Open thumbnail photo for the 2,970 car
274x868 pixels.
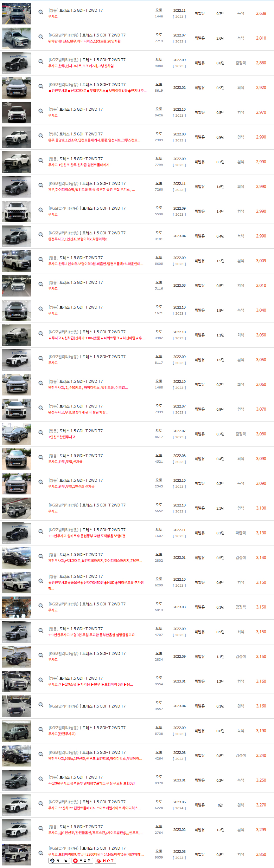[16, 113]
